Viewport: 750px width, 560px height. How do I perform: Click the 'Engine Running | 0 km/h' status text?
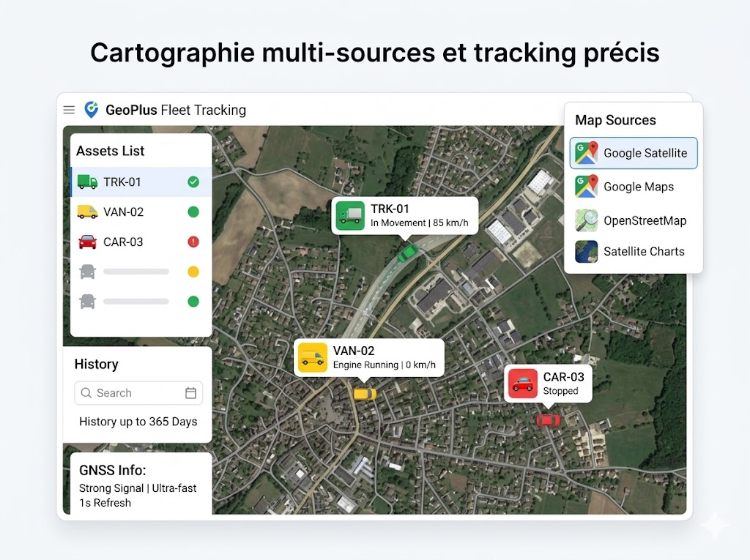coord(384,365)
